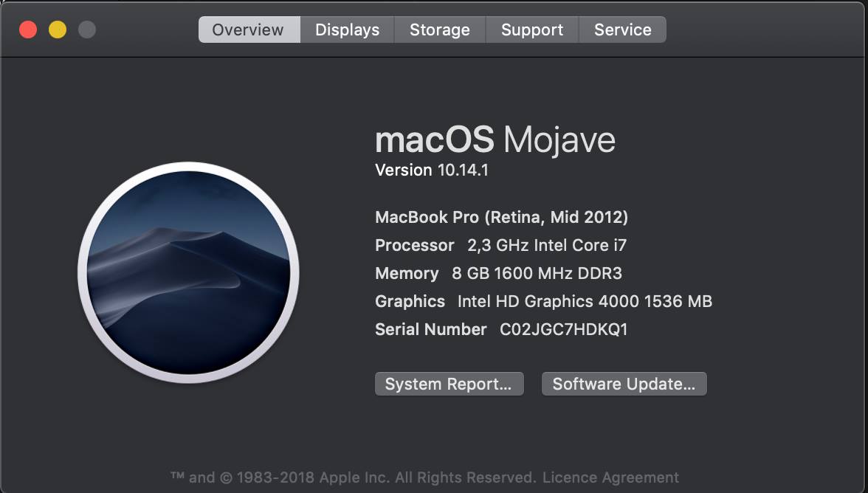
Task: Go to the Storage tab
Action: tap(440, 30)
